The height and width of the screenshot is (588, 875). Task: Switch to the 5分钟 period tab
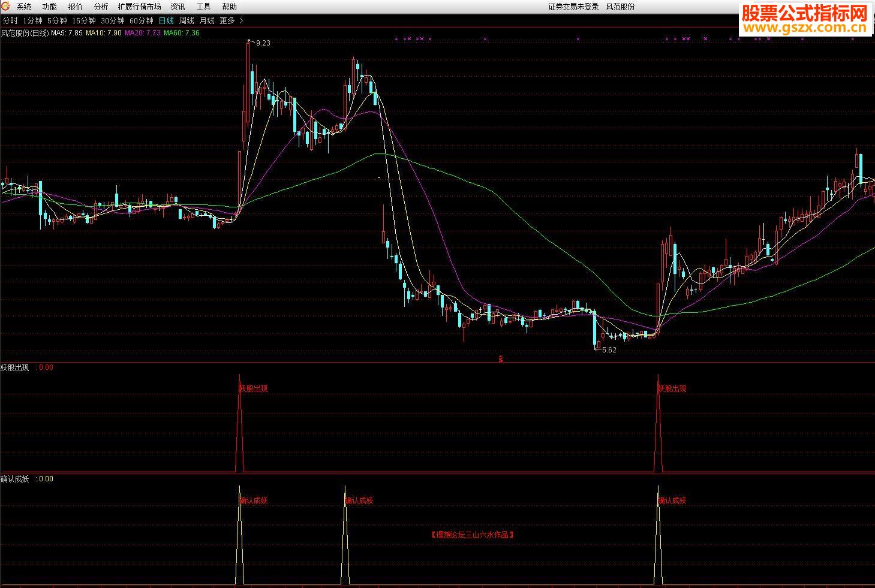click(x=57, y=20)
